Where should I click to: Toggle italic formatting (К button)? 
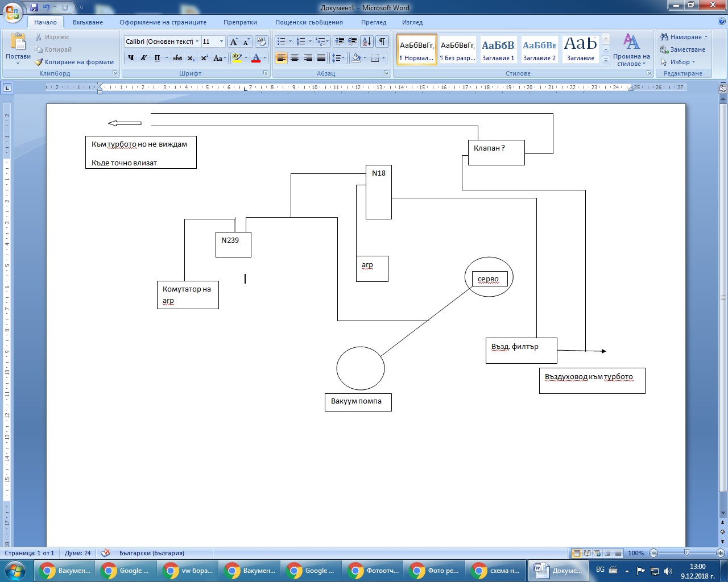click(144, 58)
